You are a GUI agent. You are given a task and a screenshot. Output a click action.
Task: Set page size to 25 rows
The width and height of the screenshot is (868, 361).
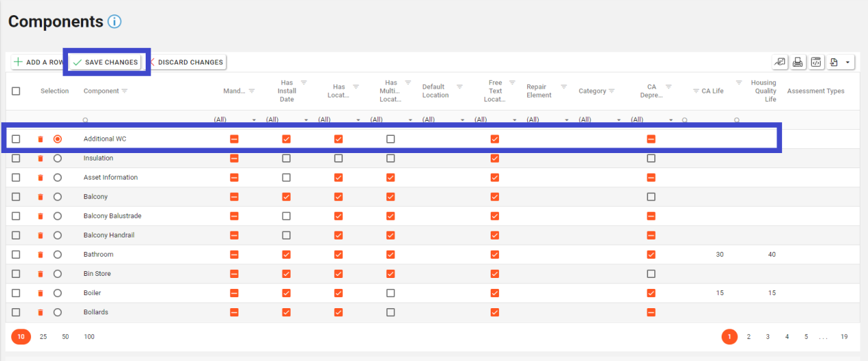pos(43,337)
